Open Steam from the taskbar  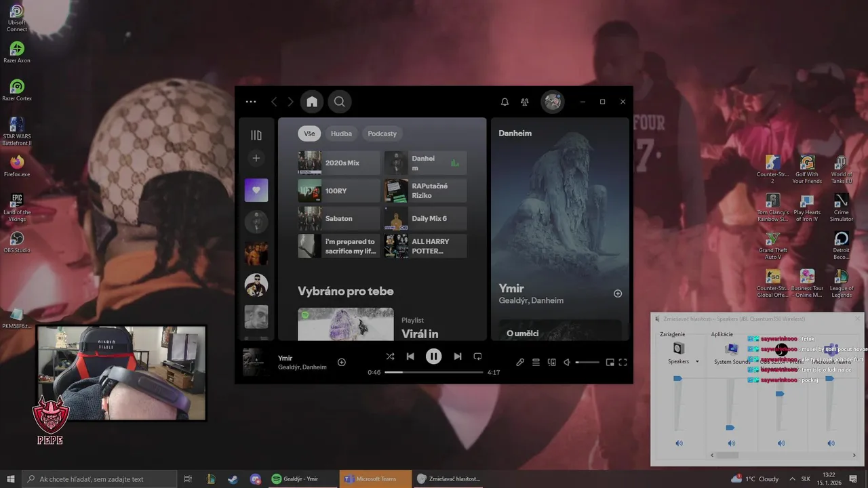(233, 479)
